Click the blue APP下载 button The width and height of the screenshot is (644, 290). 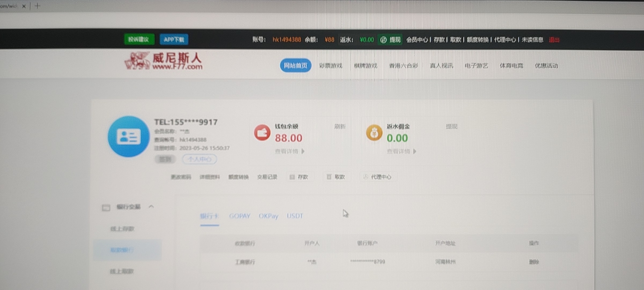(174, 39)
